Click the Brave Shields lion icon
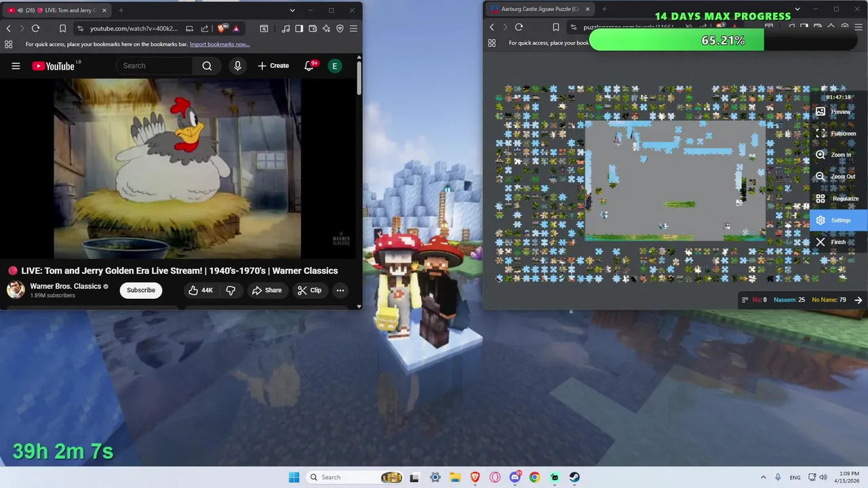 pos(222,28)
